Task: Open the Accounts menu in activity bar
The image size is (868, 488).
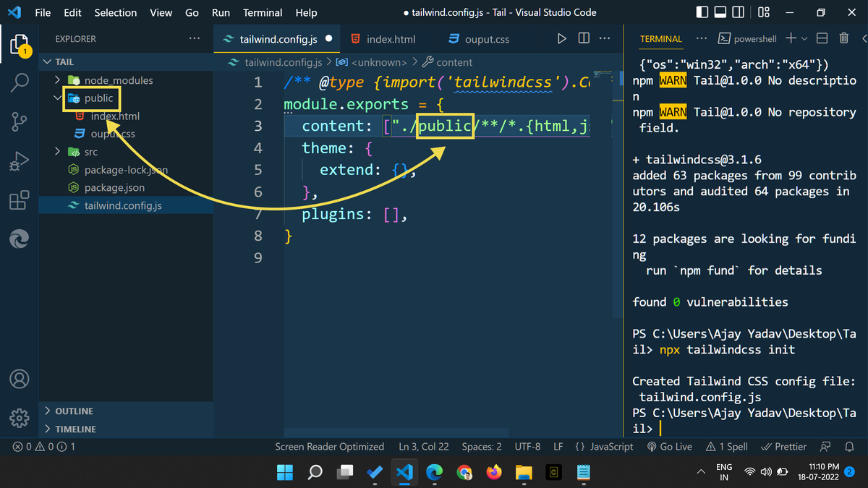Action: point(20,379)
